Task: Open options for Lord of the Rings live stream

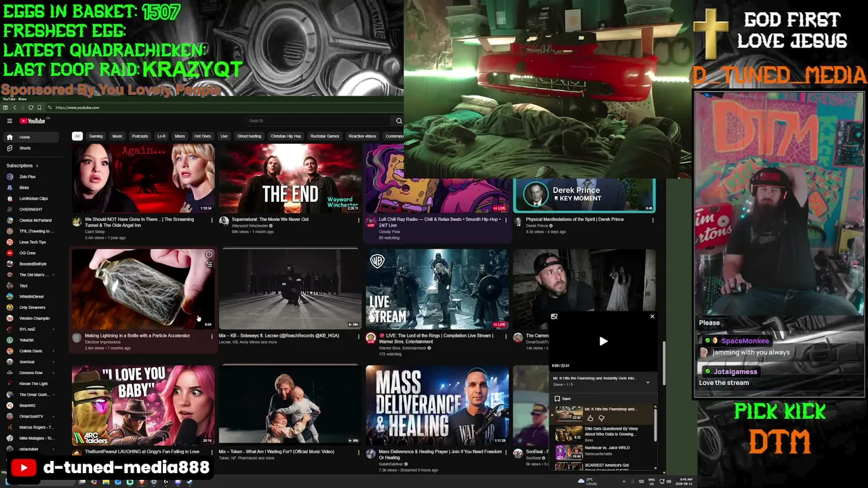Action: tap(505, 337)
